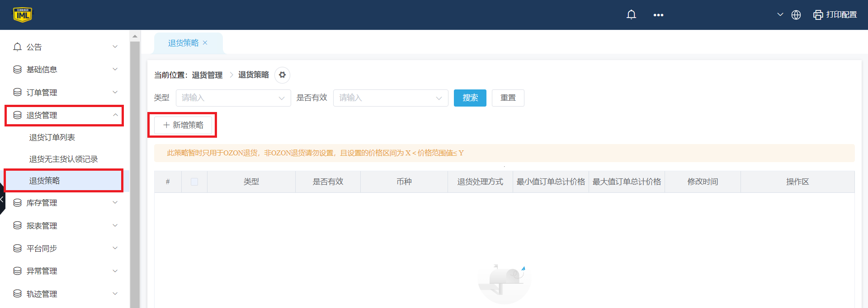Expand the 库存管理 menu chevron

click(x=115, y=202)
